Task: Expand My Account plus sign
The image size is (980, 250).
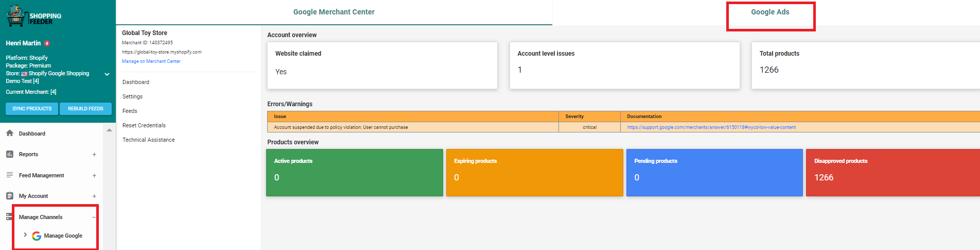Action: pos(94,196)
